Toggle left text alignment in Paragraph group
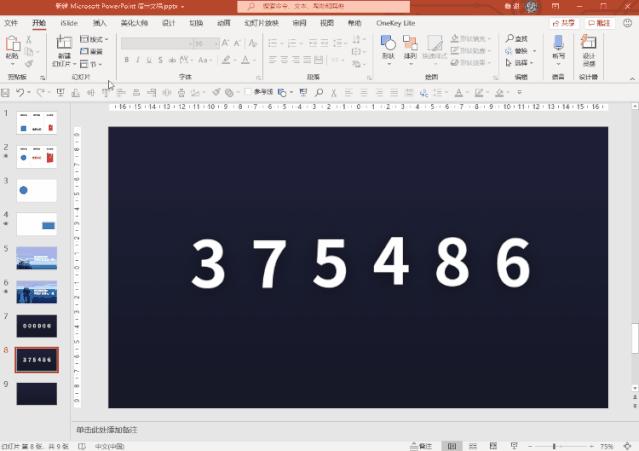Viewport: 639px width, 451px height. point(273,60)
